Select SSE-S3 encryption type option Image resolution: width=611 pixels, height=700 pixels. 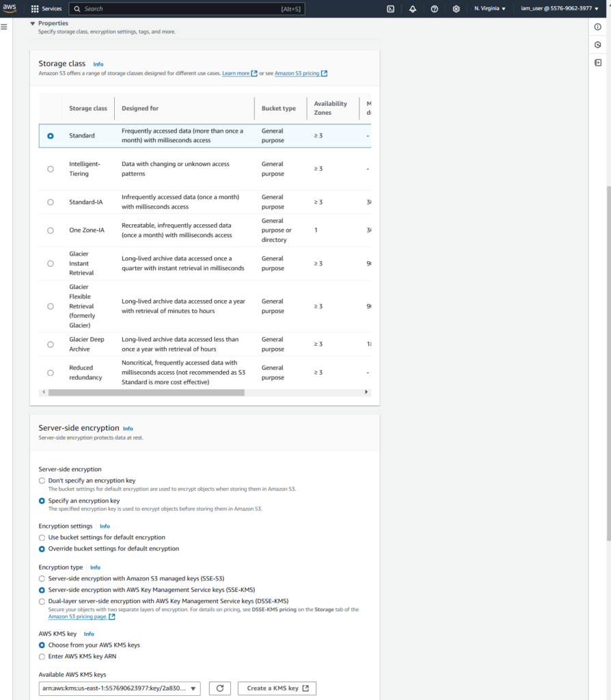(x=42, y=578)
